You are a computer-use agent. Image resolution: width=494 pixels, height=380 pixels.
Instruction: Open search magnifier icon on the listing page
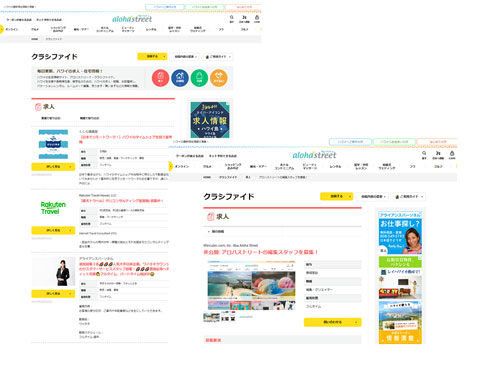232,17
